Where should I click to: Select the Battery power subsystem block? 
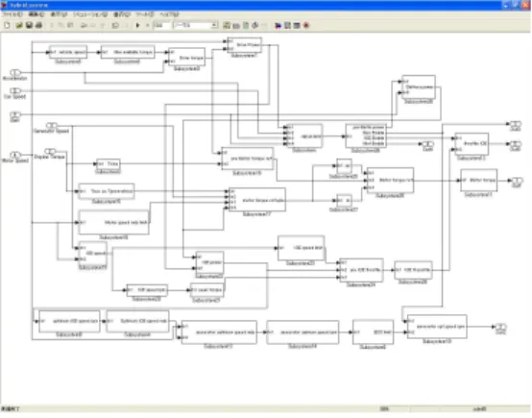(x=419, y=87)
